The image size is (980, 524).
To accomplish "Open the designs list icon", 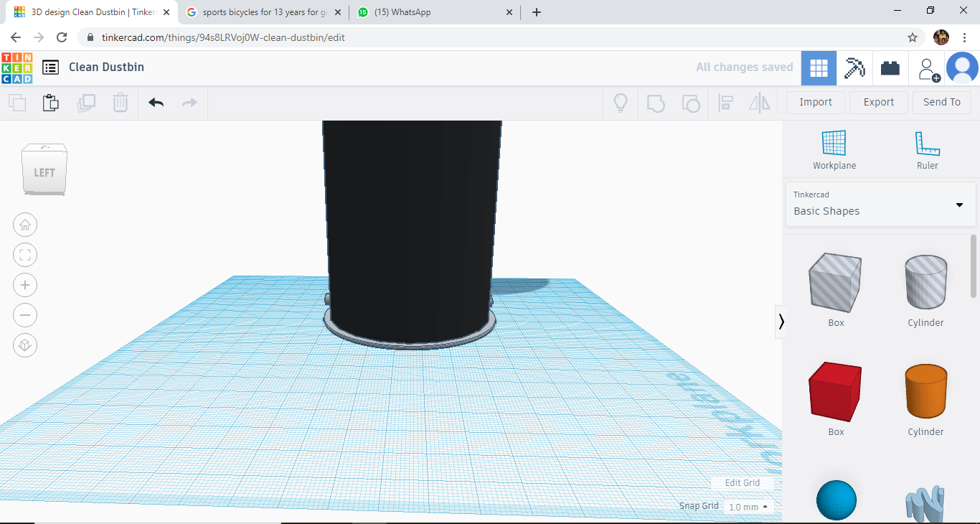I will [50, 67].
